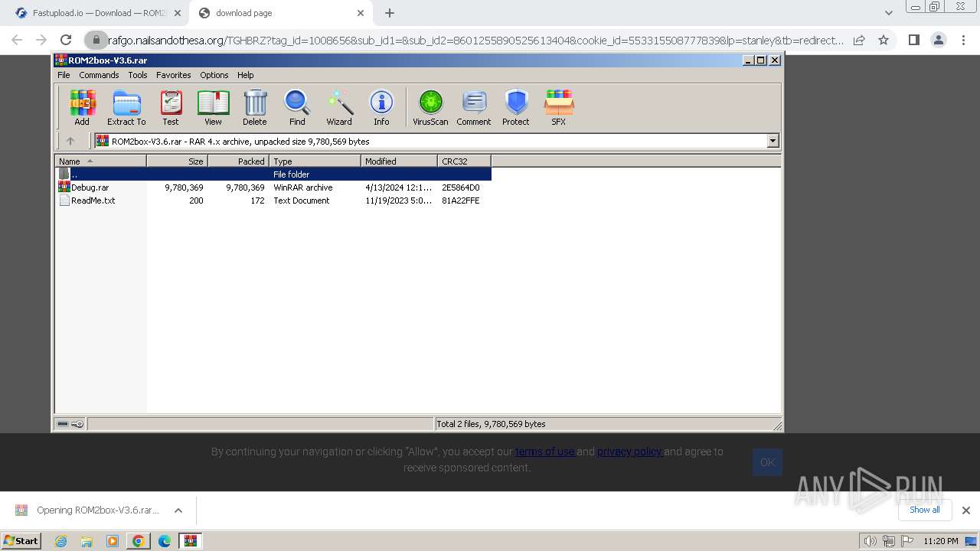The height and width of the screenshot is (551, 980).
Task: Open the Commands menu
Action: 99,75
